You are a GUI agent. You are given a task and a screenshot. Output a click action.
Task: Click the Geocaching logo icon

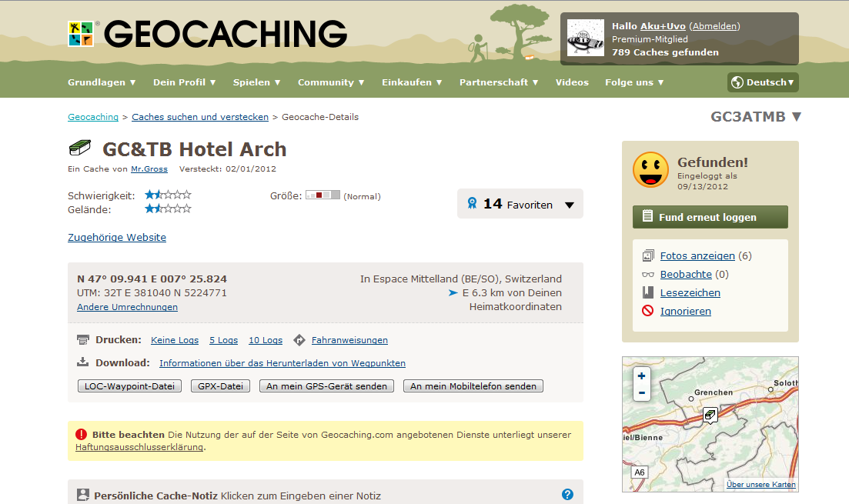coord(81,34)
